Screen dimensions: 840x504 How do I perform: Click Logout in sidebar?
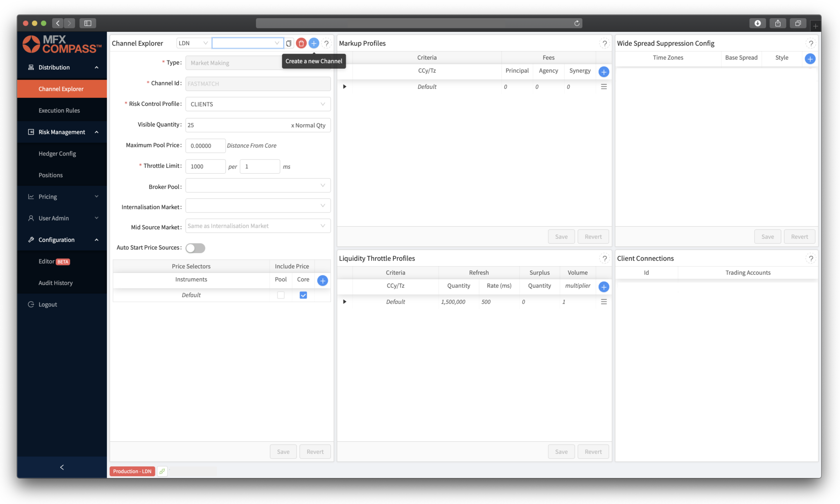pyautogui.click(x=62, y=304)
